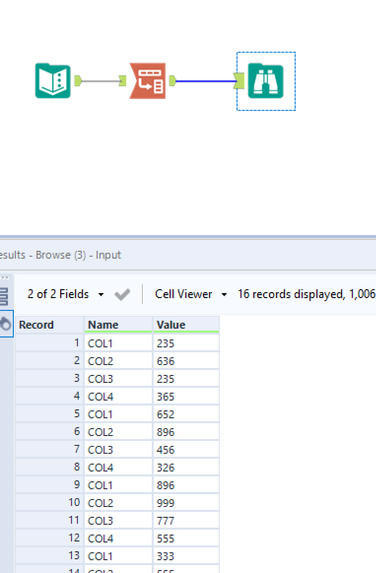
Task: Click the Results - Browse (3) - Input title
Action: [60, 255]
